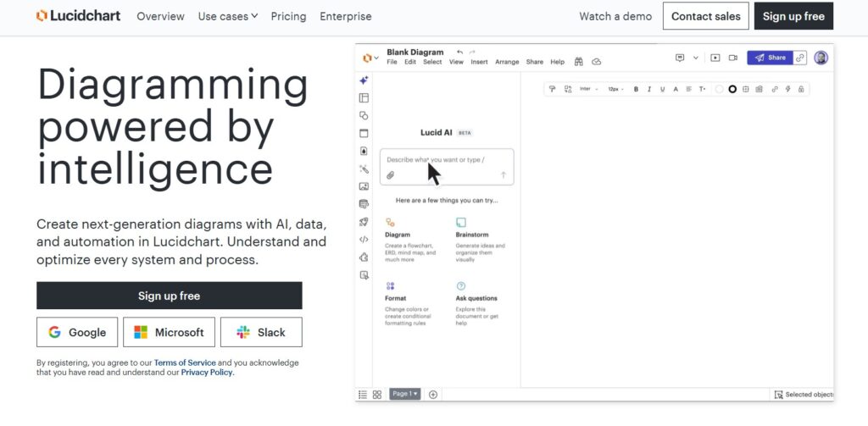Click the copy link icon beside Share

[x=800, y=58]
